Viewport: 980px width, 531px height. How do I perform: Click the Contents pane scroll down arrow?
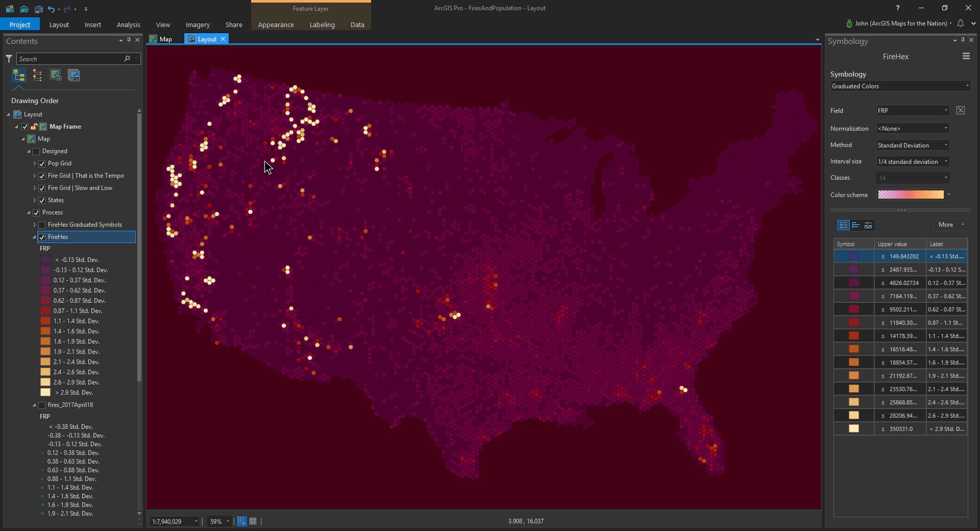pos(139,514)
